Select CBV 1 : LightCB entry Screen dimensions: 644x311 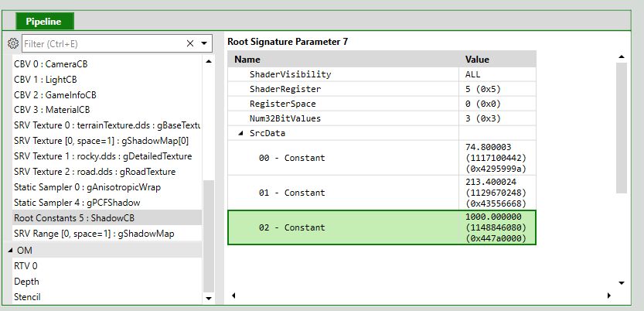coord(107,79)
